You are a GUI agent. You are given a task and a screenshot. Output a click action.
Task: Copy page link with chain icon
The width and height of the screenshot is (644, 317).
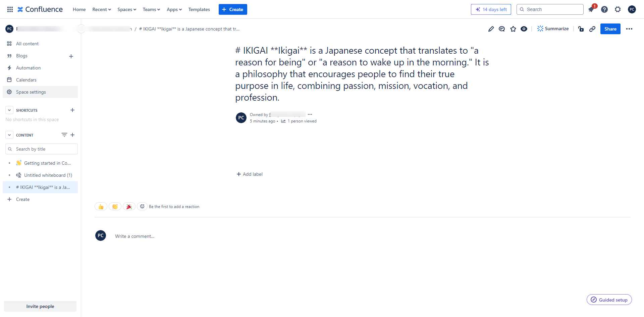click(x=592, y=29)
